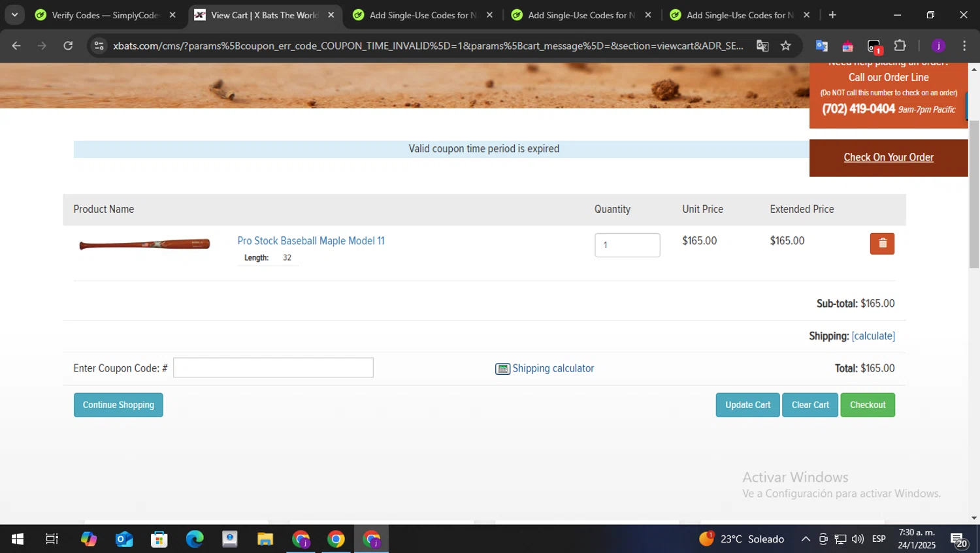
Task: Focus the Enter Coupon Code field
Action: [x=273, y=368]
